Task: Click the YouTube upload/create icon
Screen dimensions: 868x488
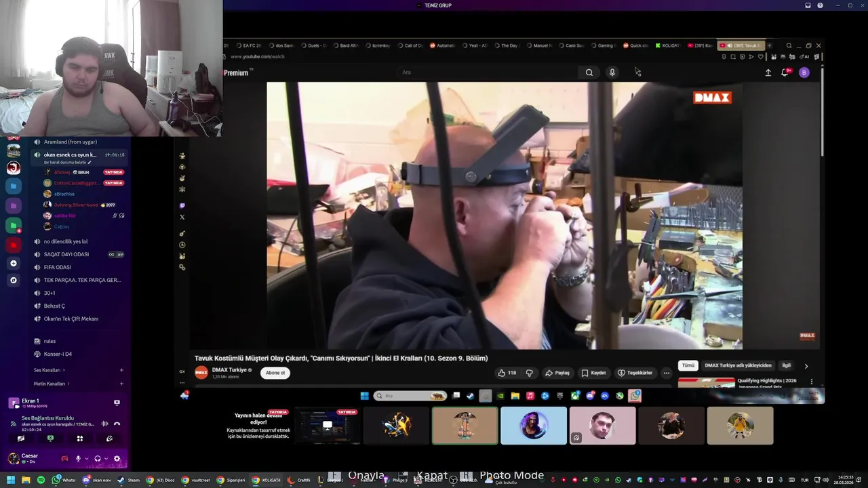Action: tap(768, 73)
